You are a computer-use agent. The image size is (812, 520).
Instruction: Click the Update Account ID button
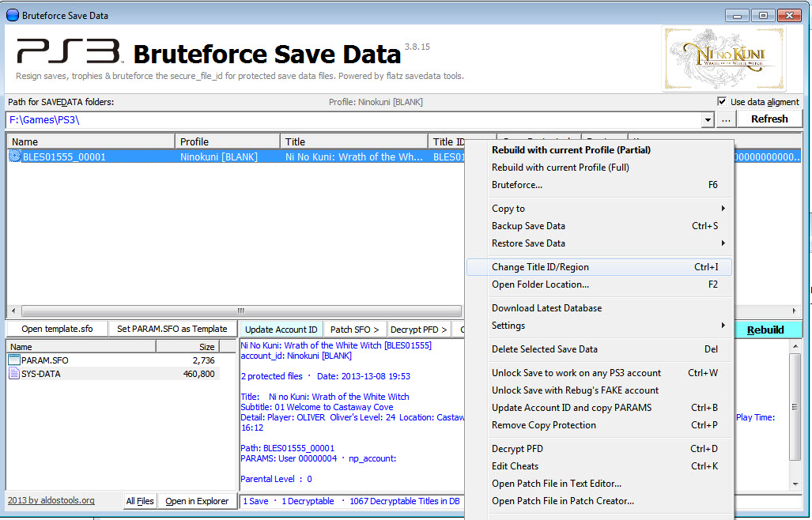click(281, 330)
